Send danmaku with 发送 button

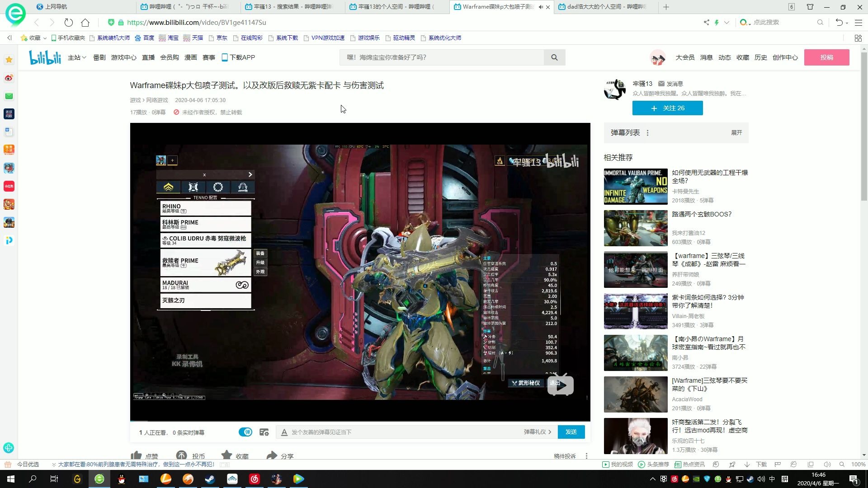(571, 432)
